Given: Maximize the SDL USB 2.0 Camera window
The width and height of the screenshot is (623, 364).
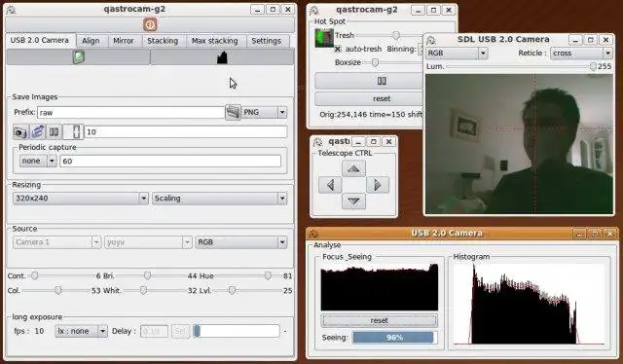Looking at the screenshot, I should pos(591,40).
